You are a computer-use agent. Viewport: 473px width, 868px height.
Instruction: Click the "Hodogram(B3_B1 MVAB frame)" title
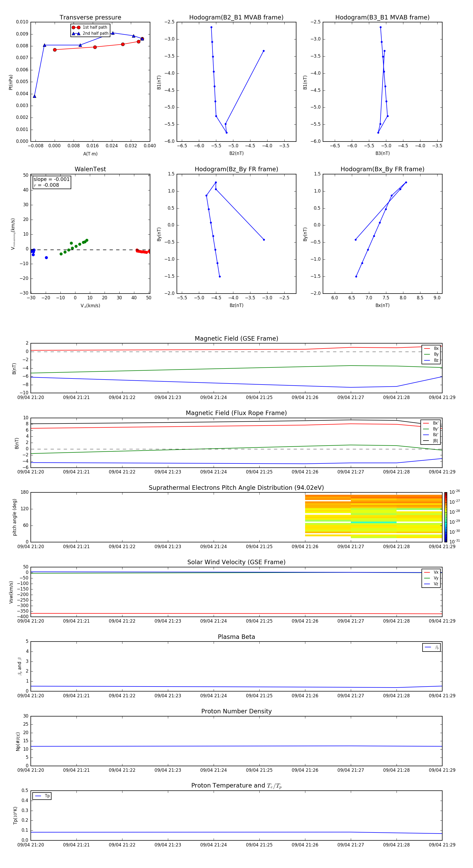point(382,18)
